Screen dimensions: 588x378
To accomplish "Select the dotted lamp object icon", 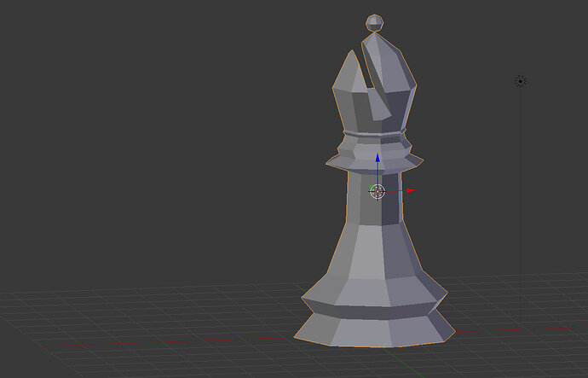I will (x=521, y=81).
